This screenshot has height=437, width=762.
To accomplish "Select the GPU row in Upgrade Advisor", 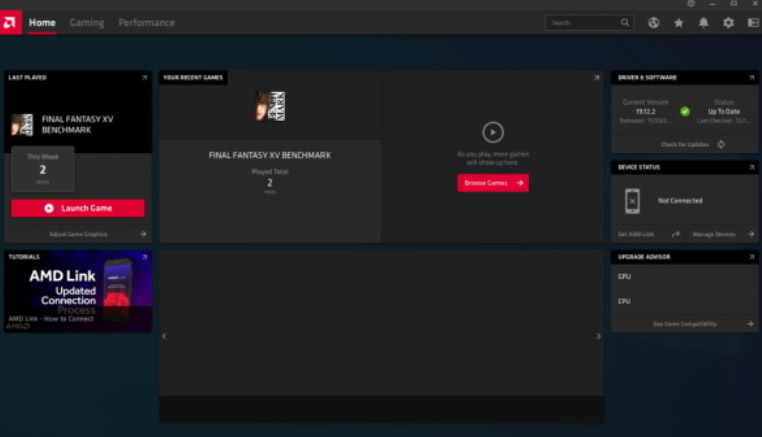I will (685, 277).
